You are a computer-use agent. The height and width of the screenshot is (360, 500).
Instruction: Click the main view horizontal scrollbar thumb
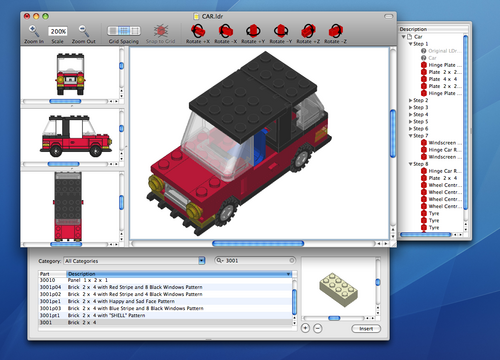[x=258, y=244]
